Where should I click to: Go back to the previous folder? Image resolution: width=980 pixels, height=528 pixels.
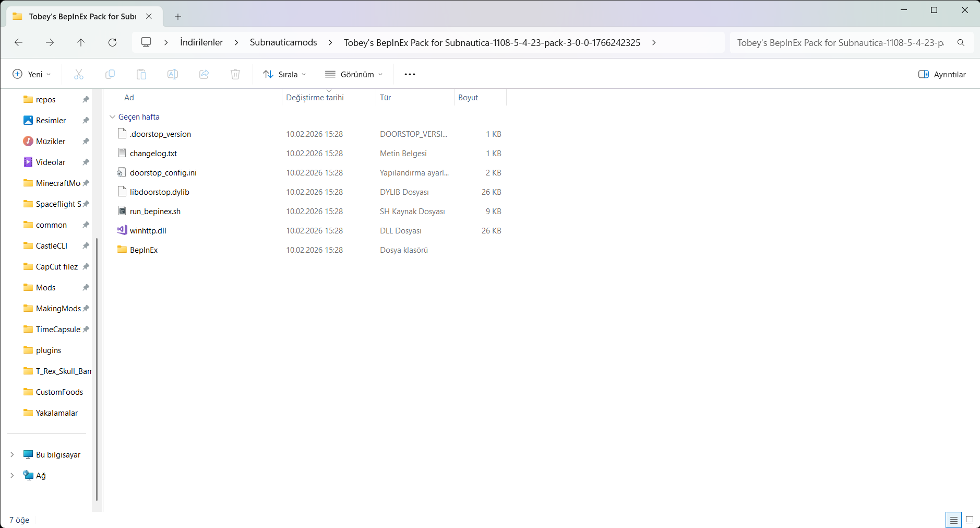point(19,42)
